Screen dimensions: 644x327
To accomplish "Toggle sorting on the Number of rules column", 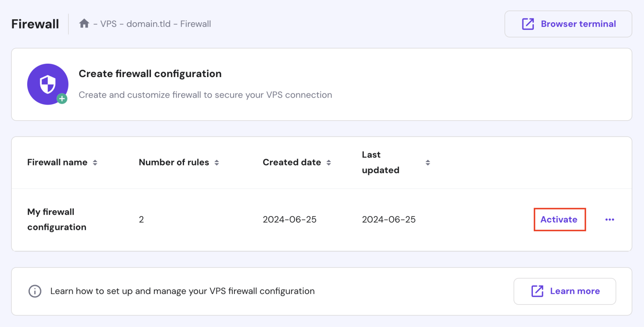I will coord(217,162).
